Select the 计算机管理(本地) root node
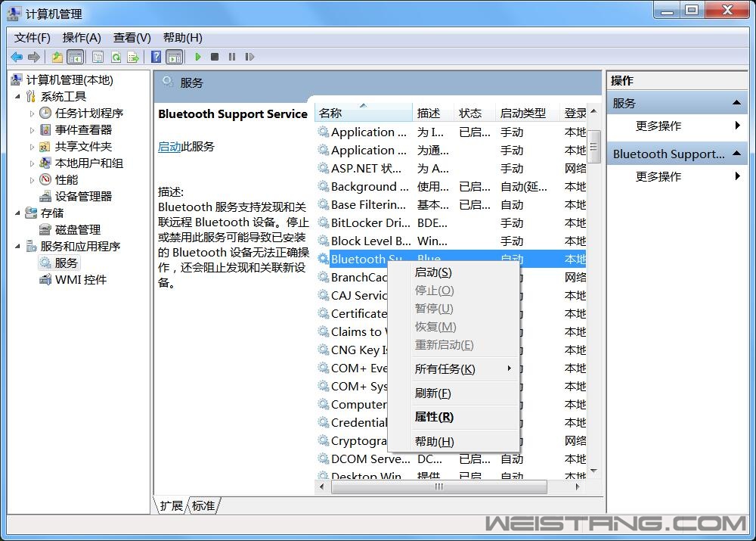 (70, 80)
